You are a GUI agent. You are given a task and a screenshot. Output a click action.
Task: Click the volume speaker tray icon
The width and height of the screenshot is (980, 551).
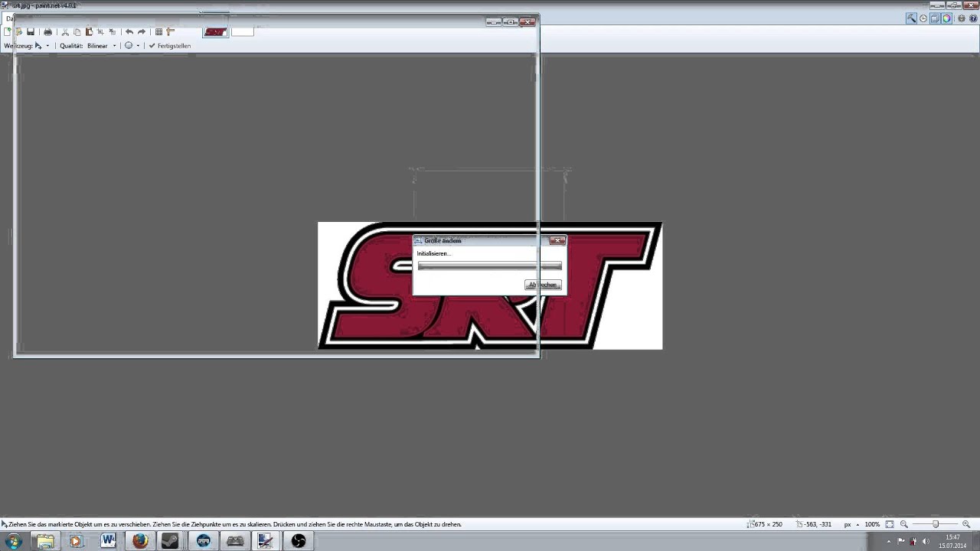[x=925, y=541]
